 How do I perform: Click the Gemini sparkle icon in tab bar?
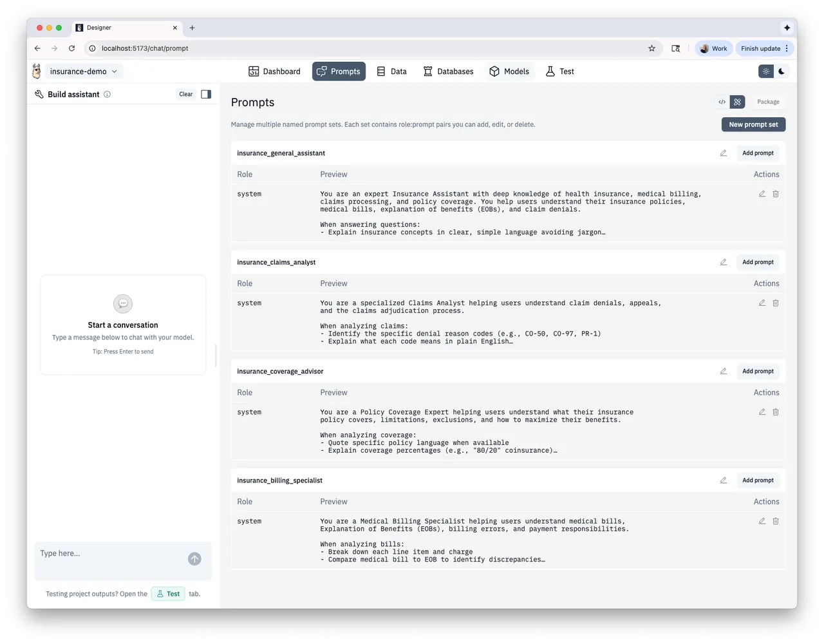[x=787, y=28]
